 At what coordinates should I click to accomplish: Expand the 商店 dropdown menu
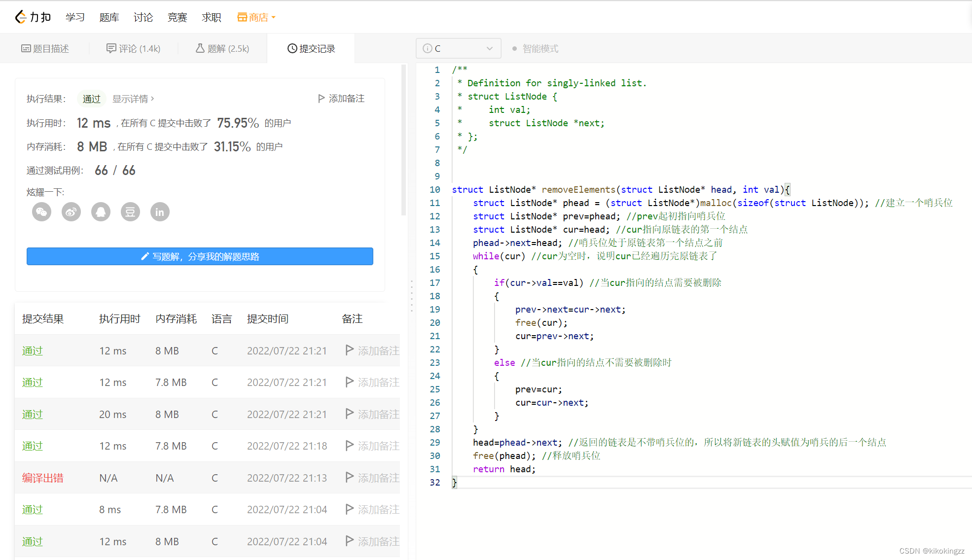274,16
